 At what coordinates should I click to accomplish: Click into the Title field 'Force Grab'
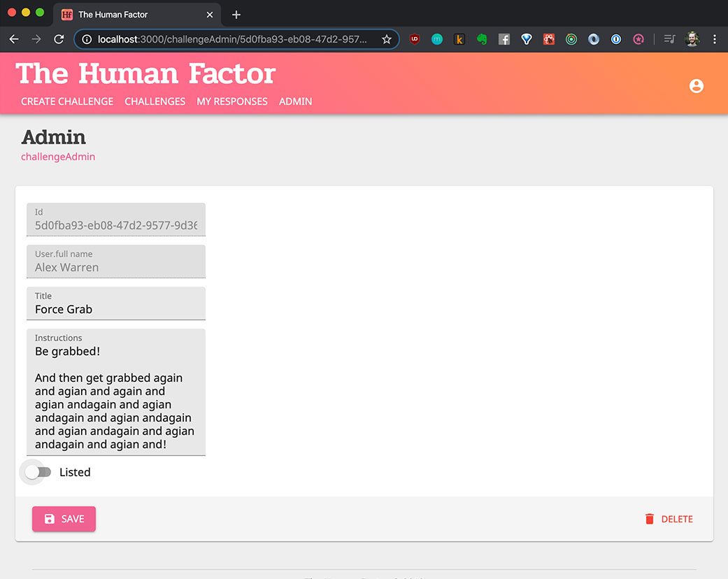pos(116,303)
